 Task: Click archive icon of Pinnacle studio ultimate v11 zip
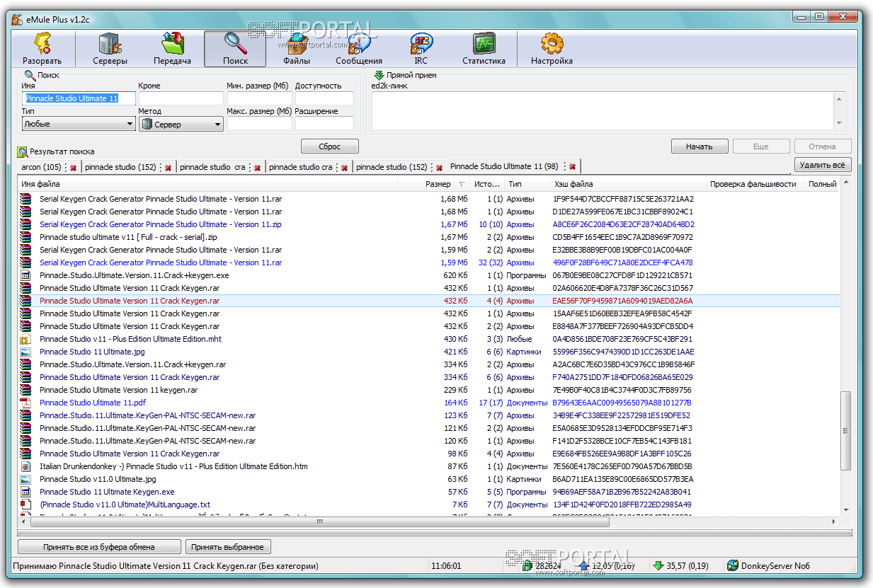tap(26, 237)
